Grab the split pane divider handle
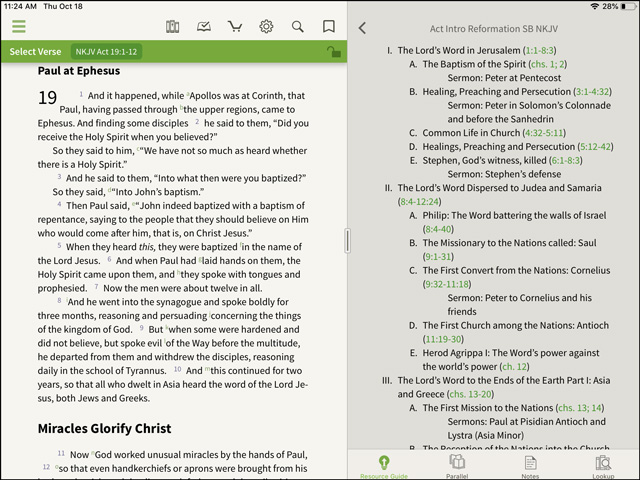 pos(347,241)
